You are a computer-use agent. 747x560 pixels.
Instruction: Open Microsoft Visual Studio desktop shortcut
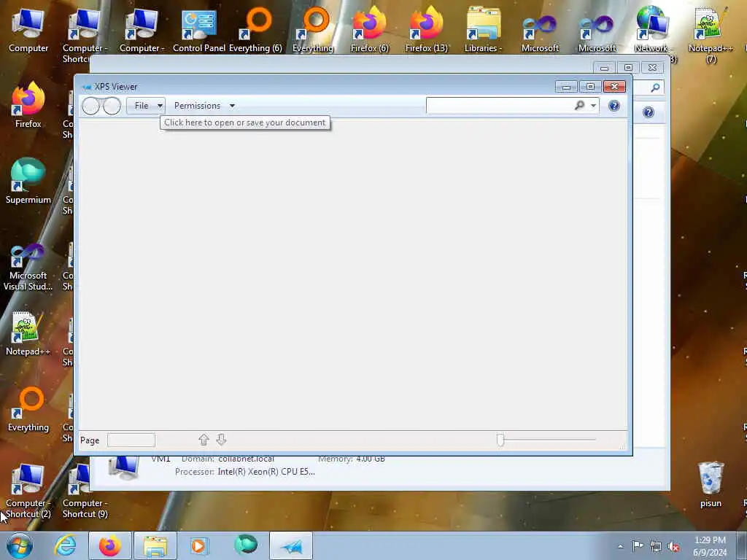28,267
